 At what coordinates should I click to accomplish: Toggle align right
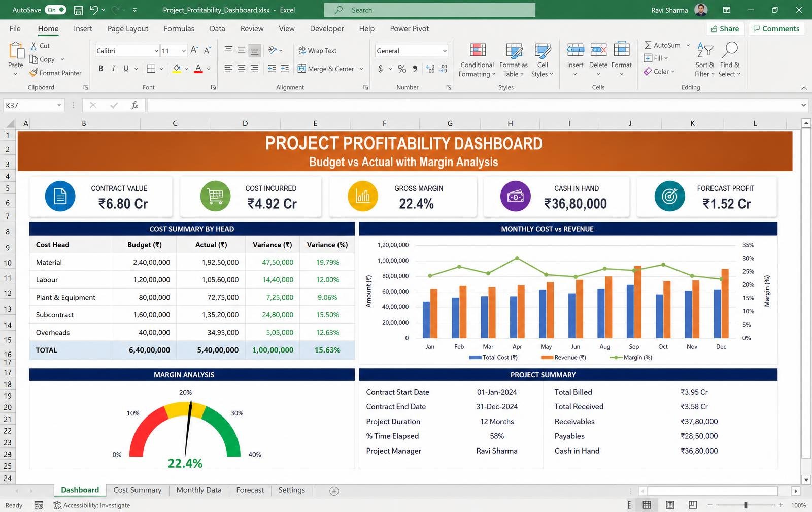(x=254, y=69)
